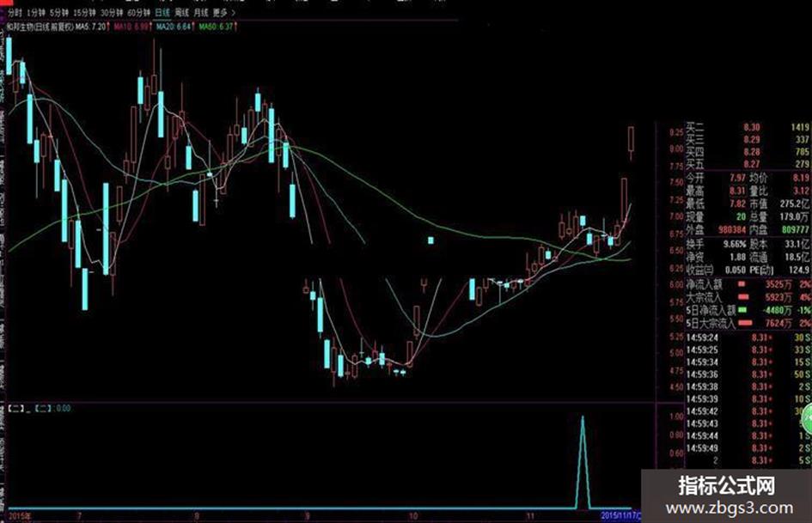
Task: Click the MA5: 7.20 indicator label
Action: 93,27
